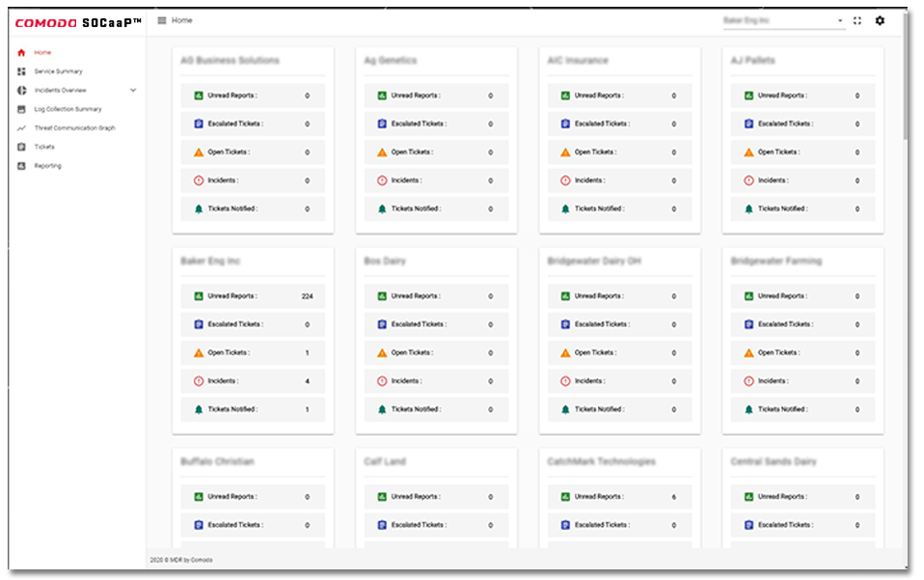Open the Tickets page from the sidebar
924x580 pixels.
[x=44, y=147]
